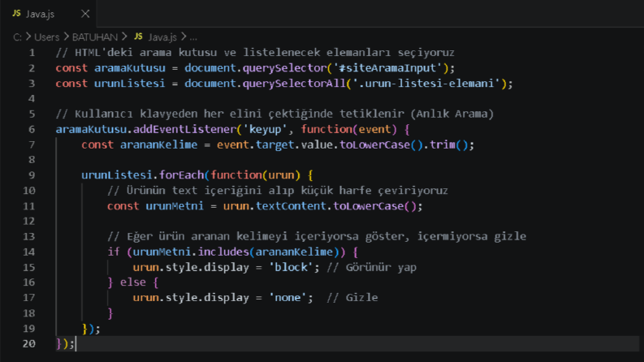Image resolution: width=644 pixels, height=362 pixels.
Task: Click textContent on line 11
Action: [291, 206]
